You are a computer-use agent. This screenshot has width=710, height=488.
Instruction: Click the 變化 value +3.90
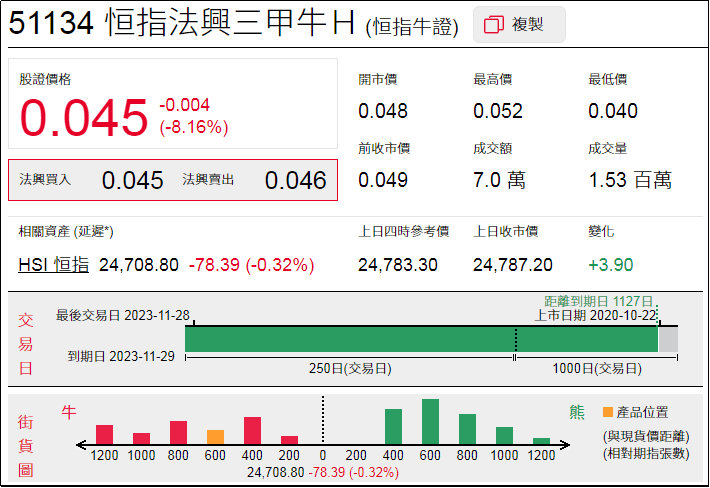point(610,265)
